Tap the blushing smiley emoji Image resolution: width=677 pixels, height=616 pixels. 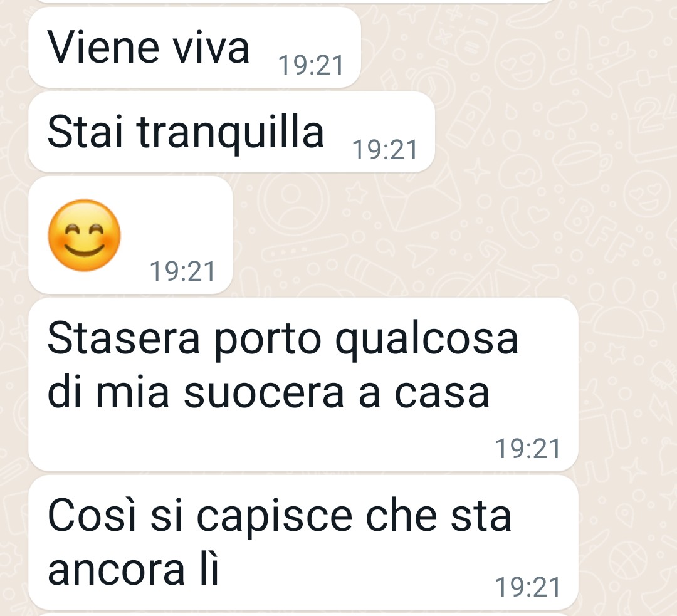84,235
